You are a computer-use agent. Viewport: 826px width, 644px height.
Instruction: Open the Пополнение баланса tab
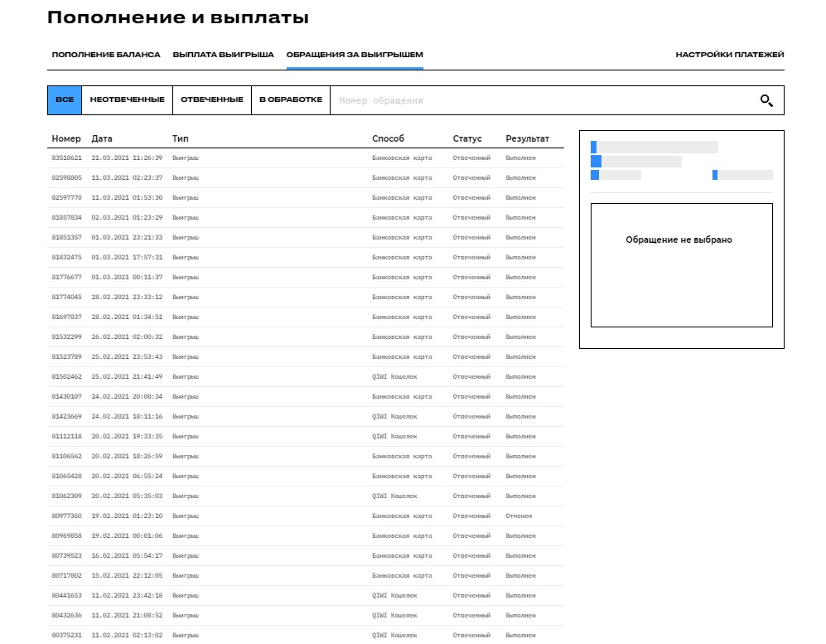(106, 55)
